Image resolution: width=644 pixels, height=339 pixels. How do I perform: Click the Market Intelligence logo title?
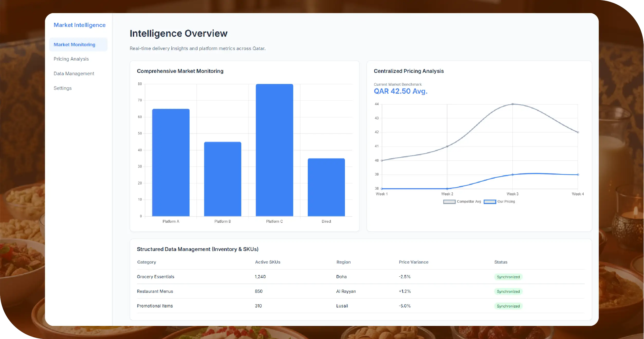coord(79,25)
